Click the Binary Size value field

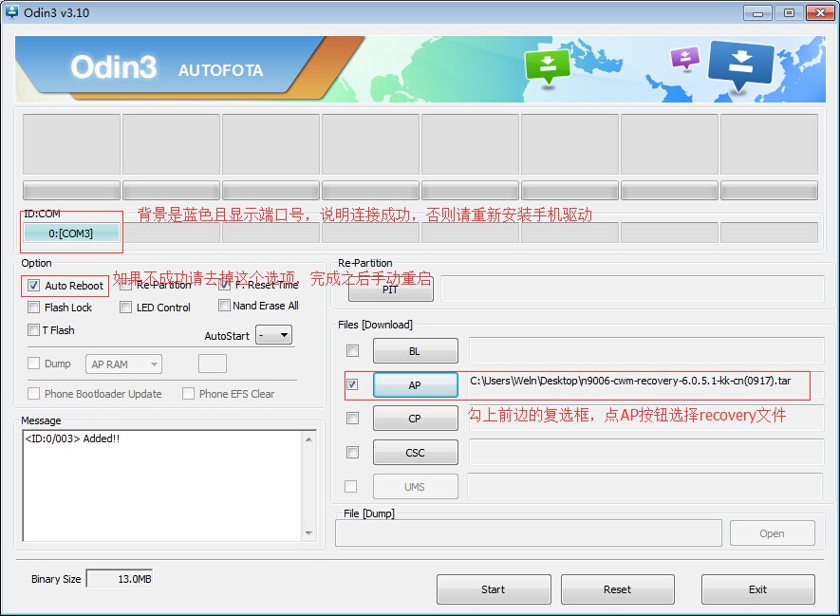tap(120, 578)
